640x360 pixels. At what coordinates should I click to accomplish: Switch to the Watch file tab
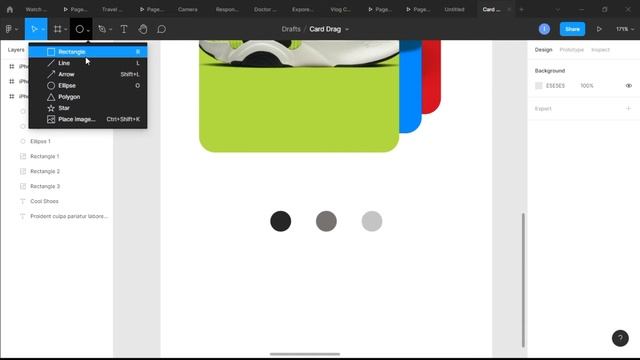pos(36,9)
